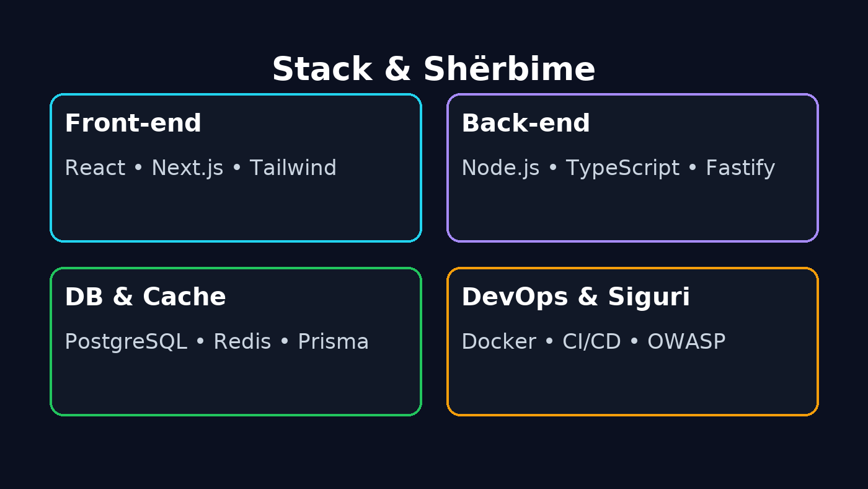
Task: Click the "Stack & Shërbime" title
Action: (433, 68)
